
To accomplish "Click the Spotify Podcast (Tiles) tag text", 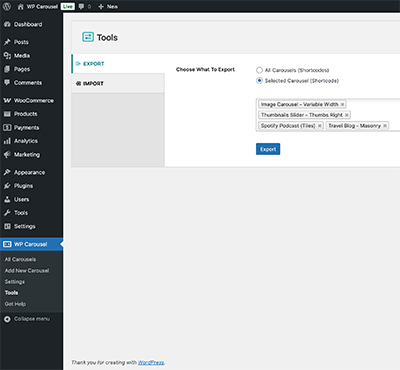I will tap(288, 126).
